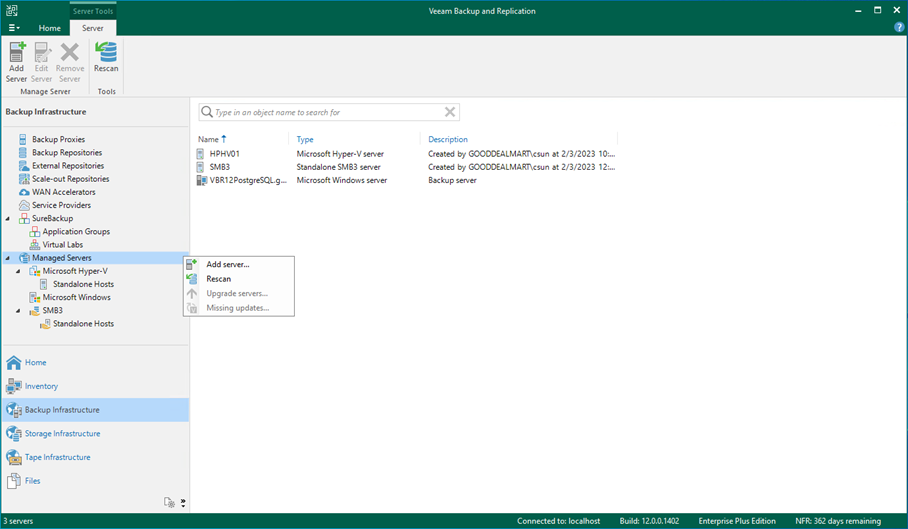
Task: Focus the object name search field
Action: pos(329,112)
